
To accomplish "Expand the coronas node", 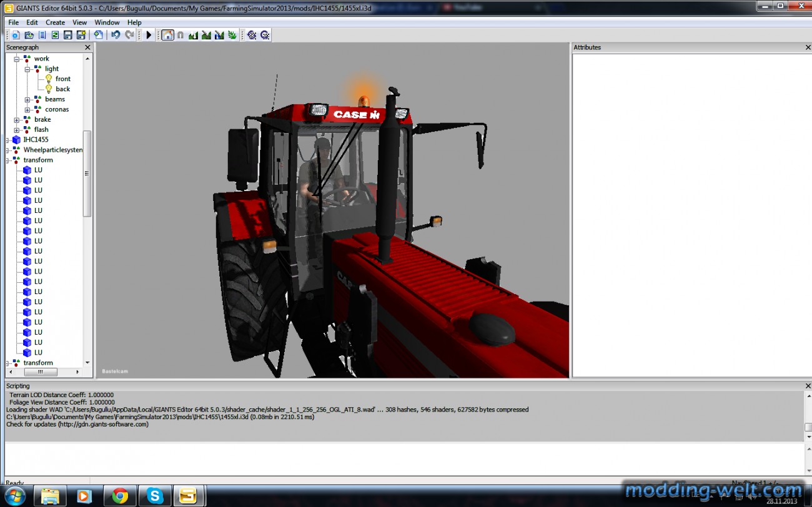I will click(x=27, y=109).
